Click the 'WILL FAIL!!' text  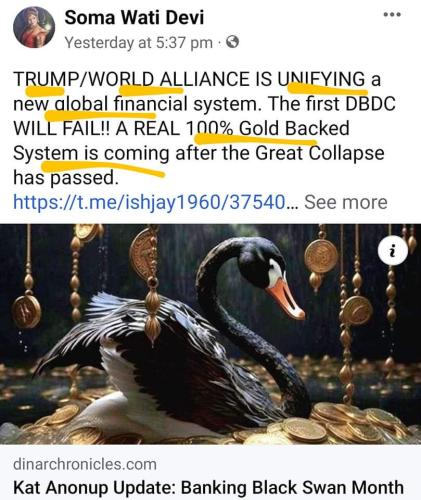tap(61, 128)
